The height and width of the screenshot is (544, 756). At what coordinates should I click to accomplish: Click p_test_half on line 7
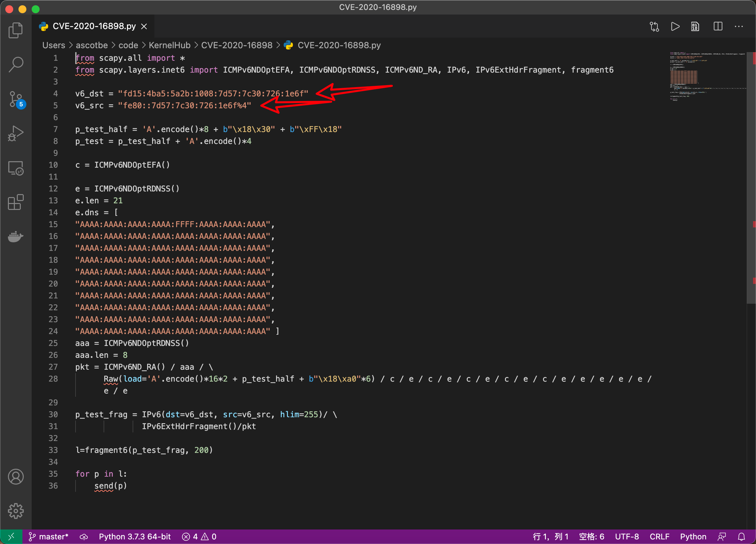(101, 129)
